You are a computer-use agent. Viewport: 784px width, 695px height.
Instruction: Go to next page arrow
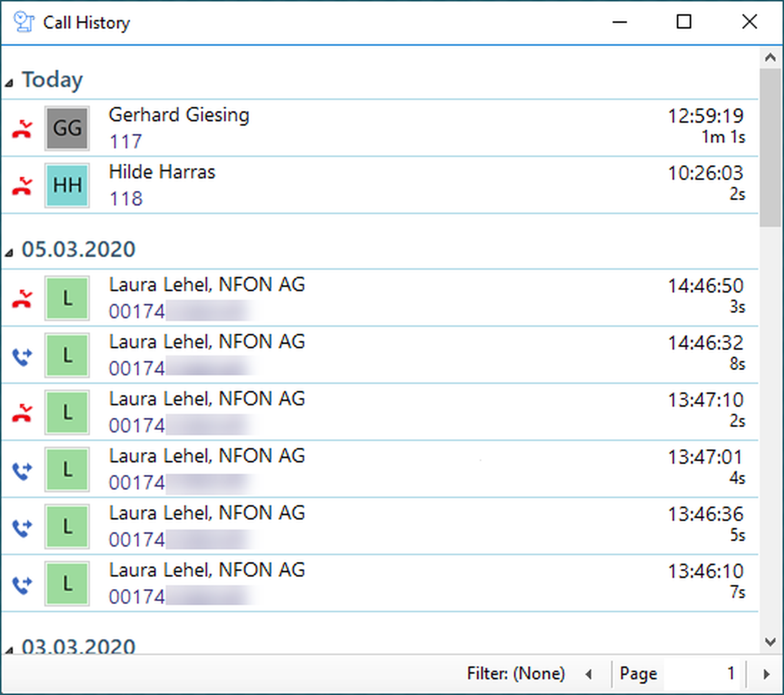[x=766, y=674]
